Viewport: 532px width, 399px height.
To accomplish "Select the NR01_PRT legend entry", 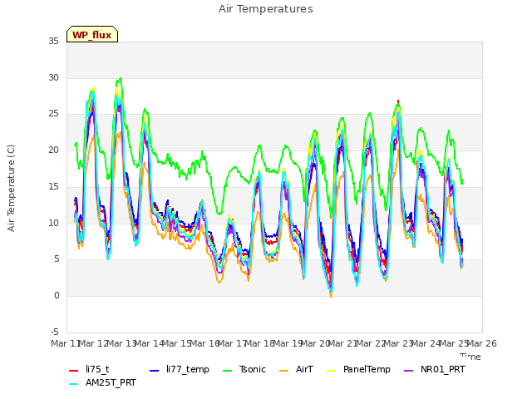I will pyautogui.click(x=434, y=369).
